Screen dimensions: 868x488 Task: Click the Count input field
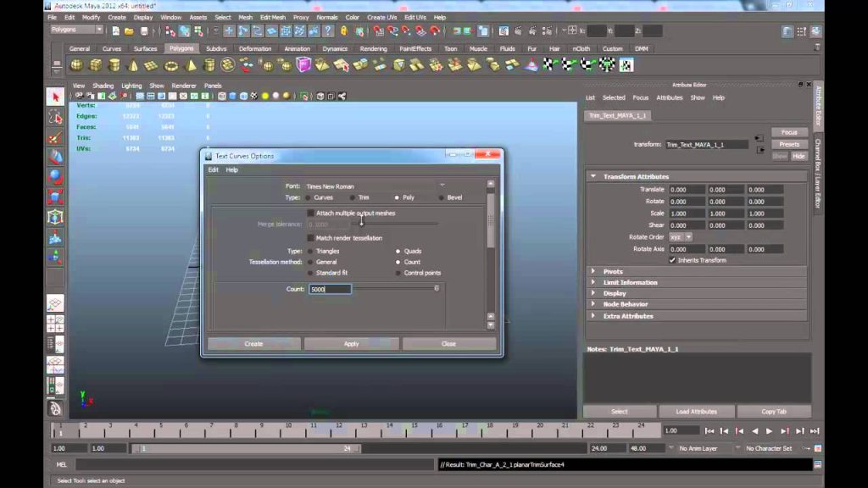click(330, 290)
